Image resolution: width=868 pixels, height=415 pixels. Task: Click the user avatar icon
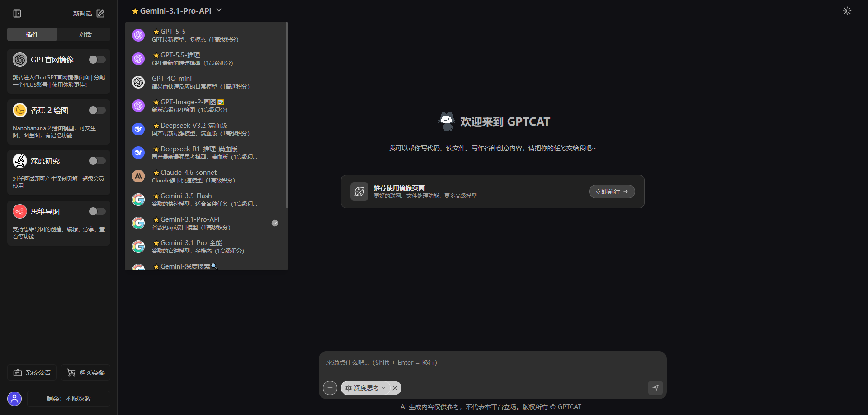click(14, 399)
